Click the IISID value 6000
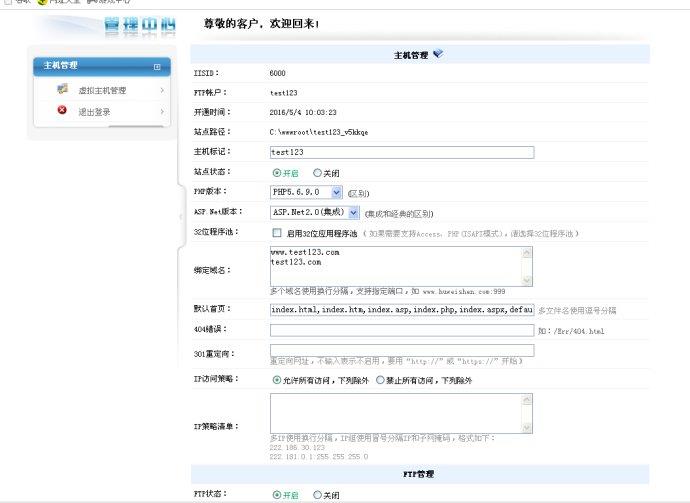690x503 pixels. (277, 73)
